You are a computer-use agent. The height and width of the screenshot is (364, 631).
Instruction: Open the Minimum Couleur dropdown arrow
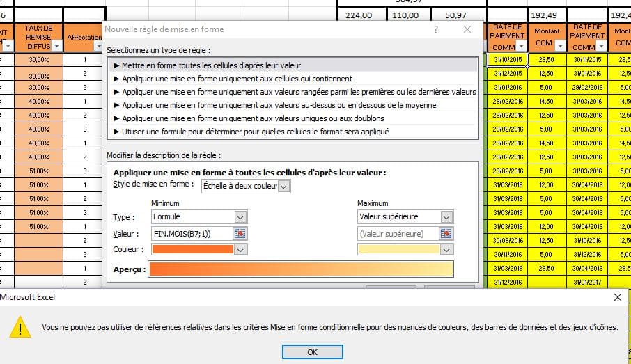pos(240,250)
